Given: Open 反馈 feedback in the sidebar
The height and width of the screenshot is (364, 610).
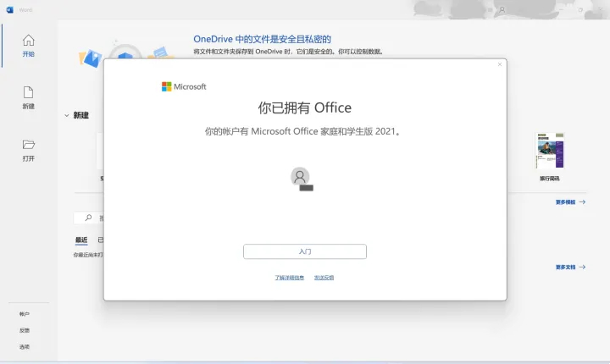Looking at the screenshot, I should click(25, 330).
